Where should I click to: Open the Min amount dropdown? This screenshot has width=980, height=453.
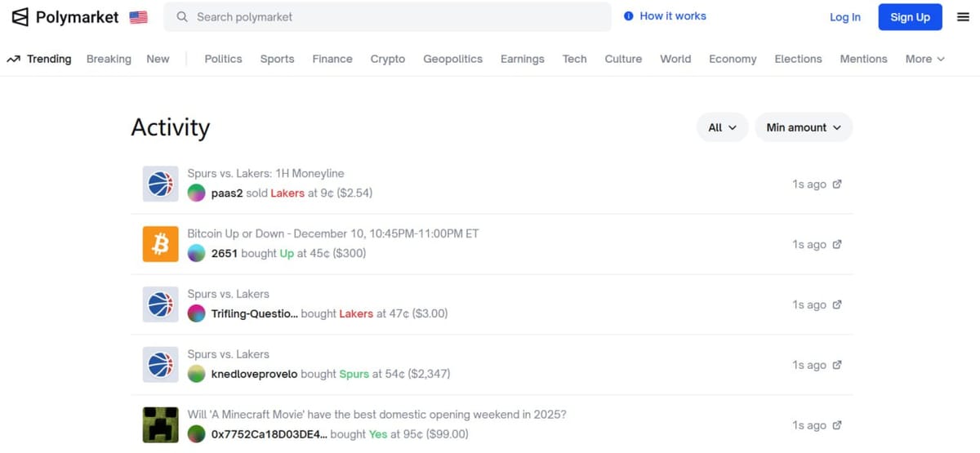tap(804, 127)
